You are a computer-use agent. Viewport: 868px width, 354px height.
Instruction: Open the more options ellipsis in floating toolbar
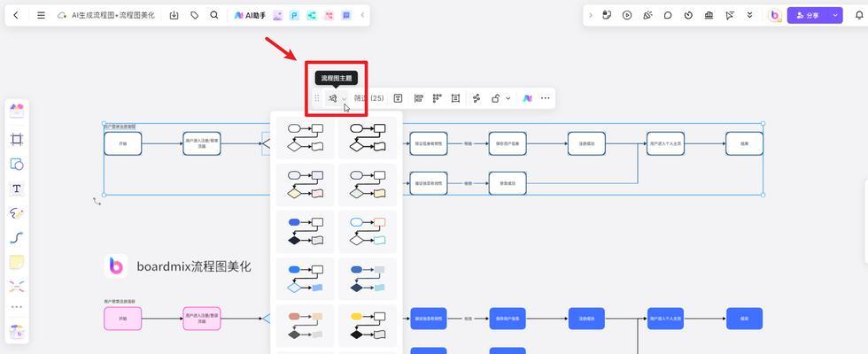pyautogui.click(x=545, y=98)
